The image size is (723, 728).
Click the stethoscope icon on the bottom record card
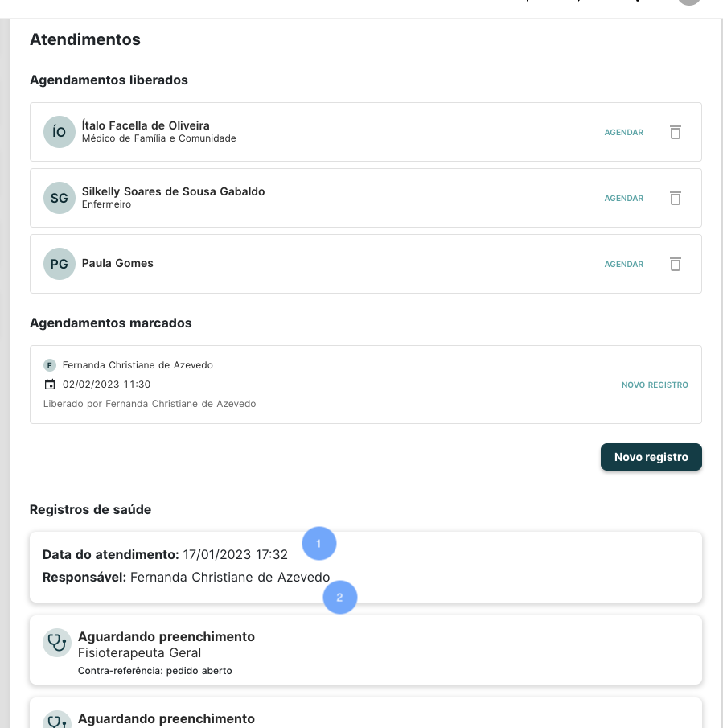57,719
